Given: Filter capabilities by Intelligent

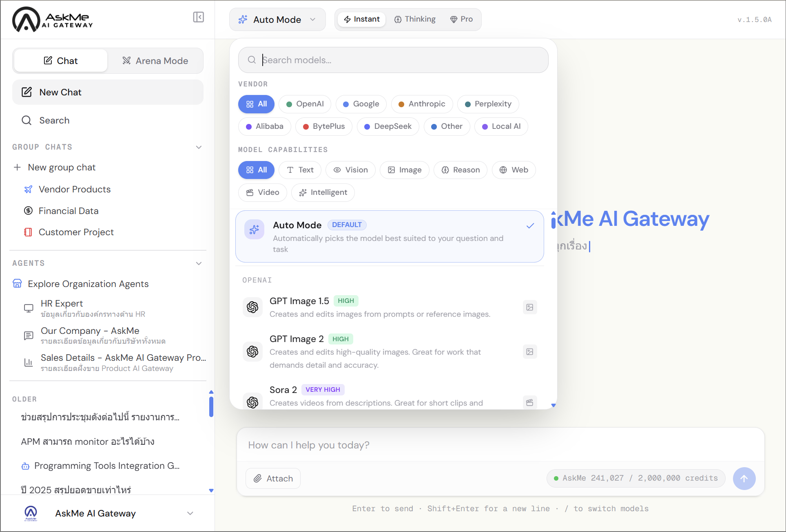Looking at the screenshot, I should tap(323, 192).
